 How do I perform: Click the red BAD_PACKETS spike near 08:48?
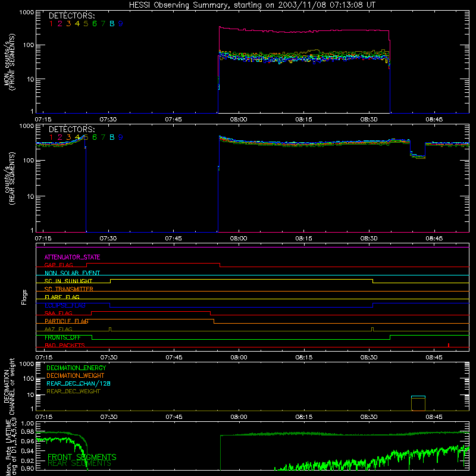pos(449,345)
